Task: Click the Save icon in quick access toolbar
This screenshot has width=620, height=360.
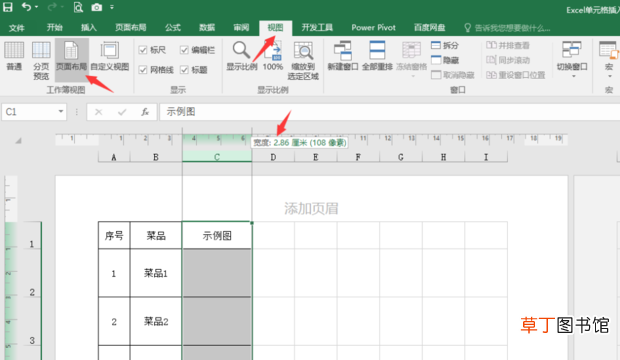Action: pyautogui.click(x=8, y=7)
